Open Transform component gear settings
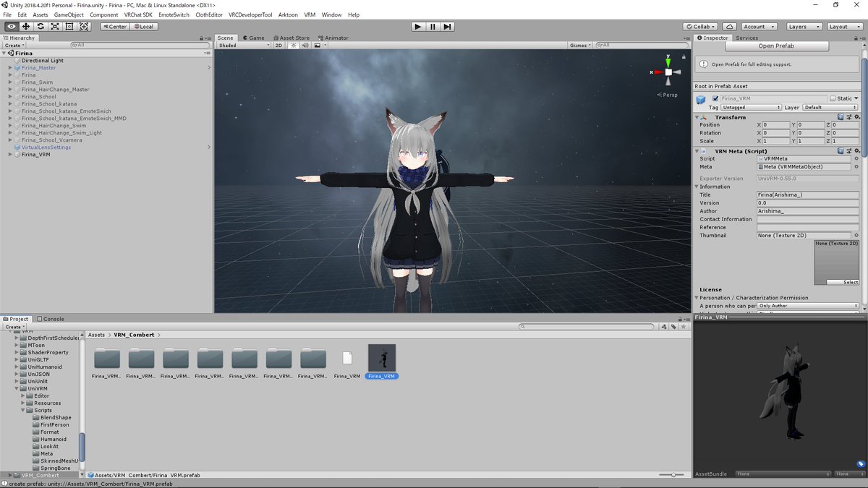868x488 pixels. coord(858,117)
